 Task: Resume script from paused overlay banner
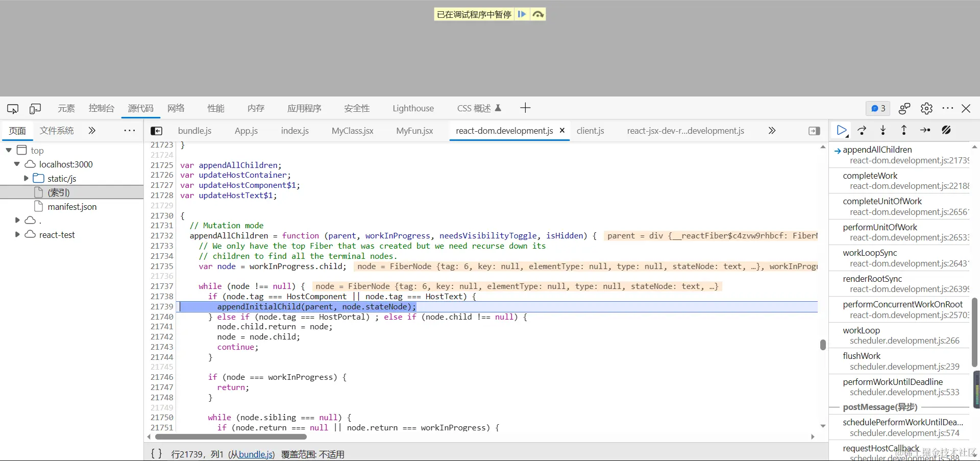tap(522, 14)
